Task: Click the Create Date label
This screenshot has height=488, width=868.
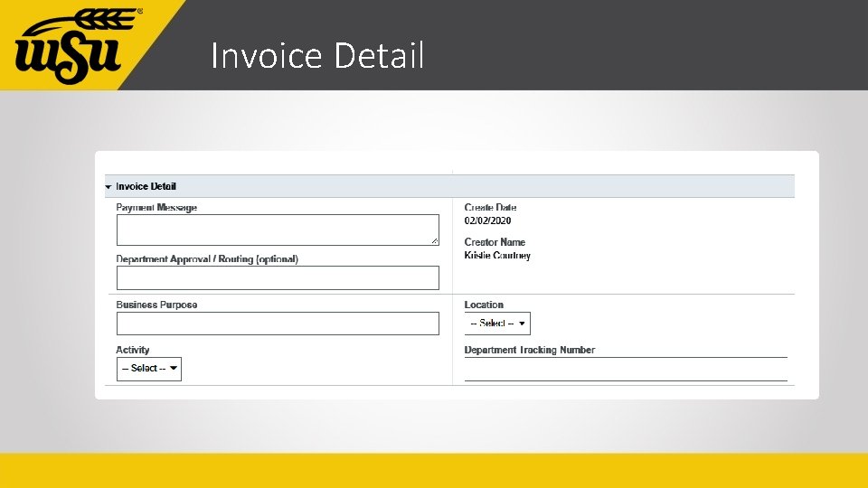Action: pos(490,208)
